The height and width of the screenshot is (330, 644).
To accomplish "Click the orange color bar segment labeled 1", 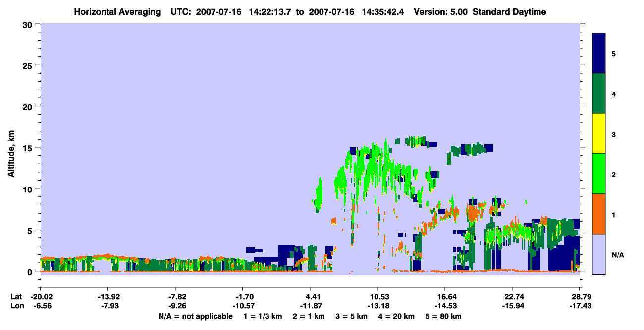I will coord(599,214).
